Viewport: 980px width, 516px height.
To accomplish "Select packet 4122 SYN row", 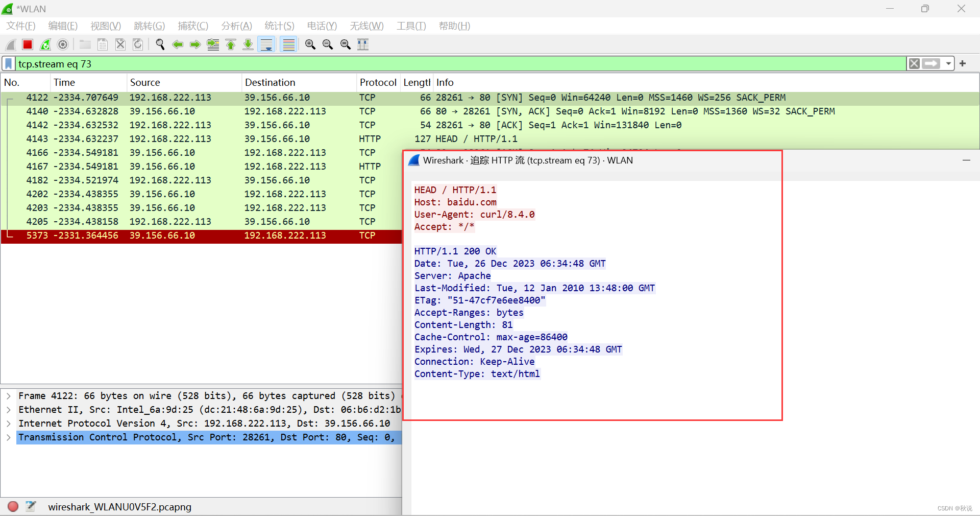I will point(490,98).
